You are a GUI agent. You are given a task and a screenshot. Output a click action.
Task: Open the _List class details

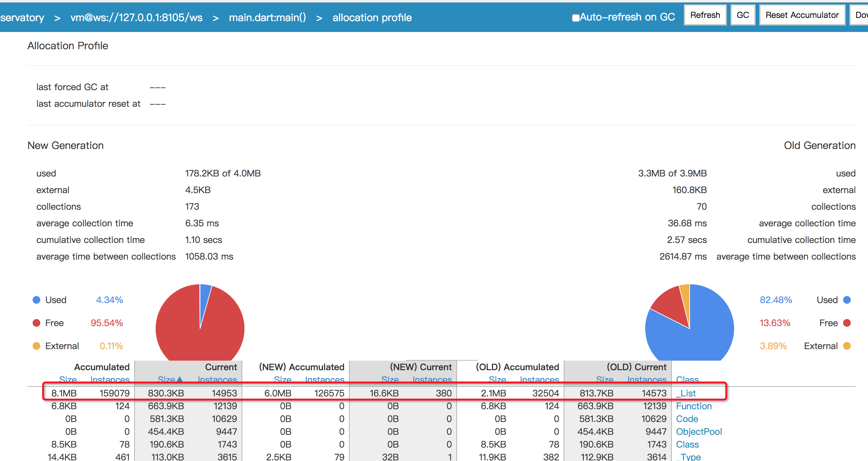[x=686, y=393]
